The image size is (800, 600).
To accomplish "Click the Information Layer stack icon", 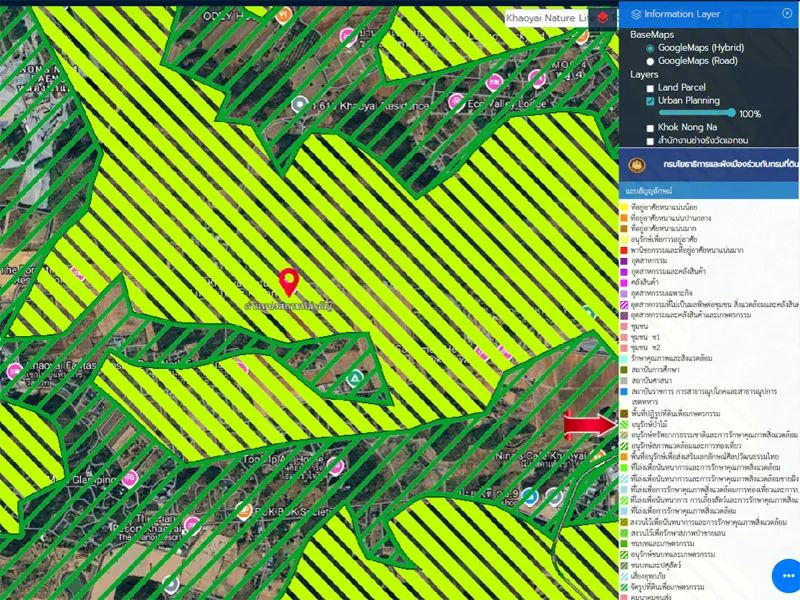I will (635, 14).
